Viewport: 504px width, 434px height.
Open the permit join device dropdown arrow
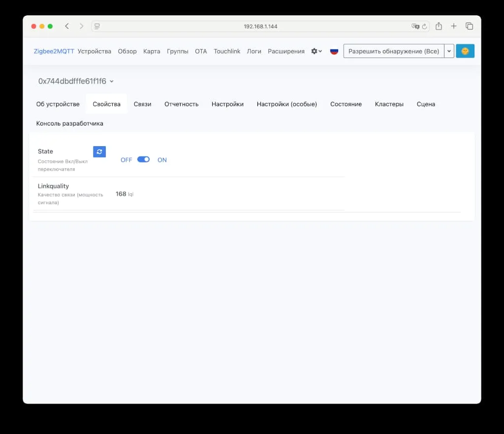point(449,51)
